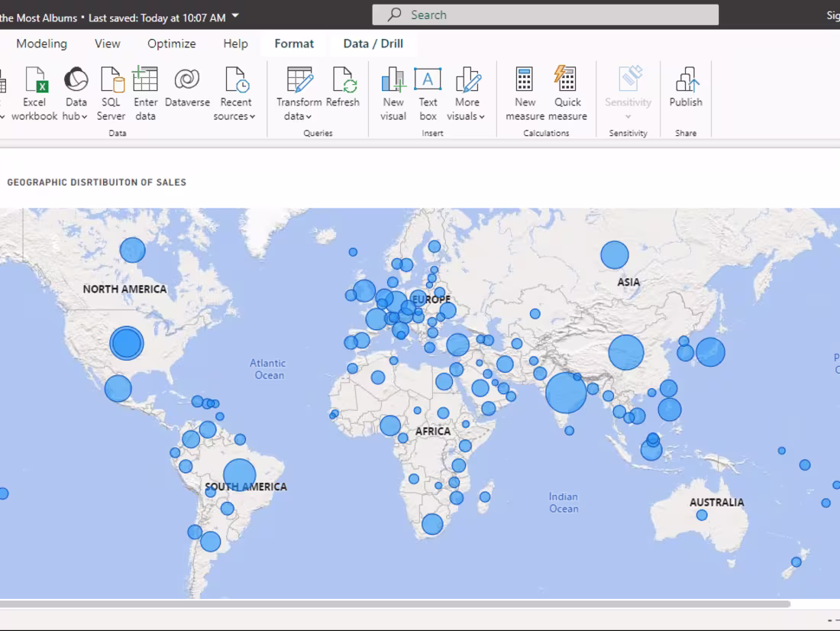Open More visuals gallery
Screen dimensions: 840x631
(x=466, y=94)
